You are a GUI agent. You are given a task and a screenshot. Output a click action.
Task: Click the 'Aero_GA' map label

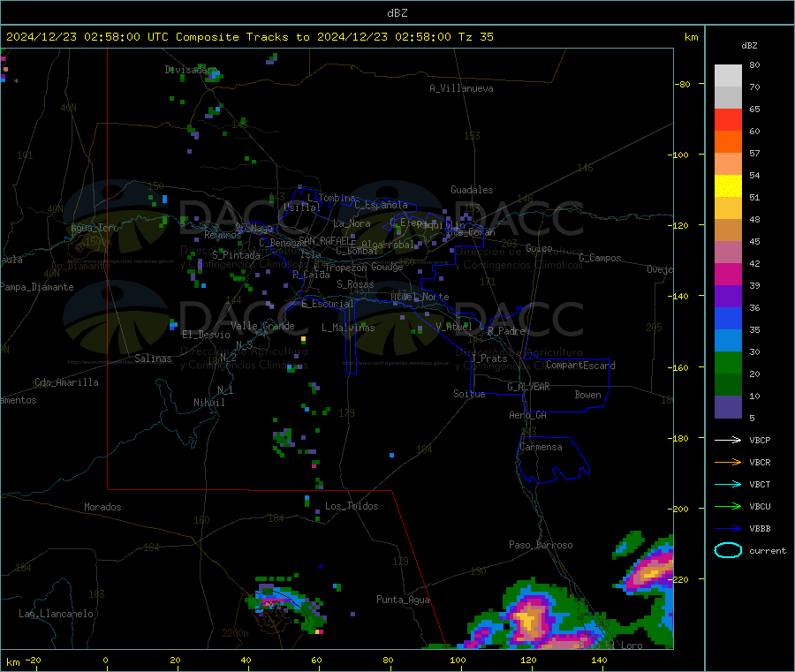[x=528, y=415]
